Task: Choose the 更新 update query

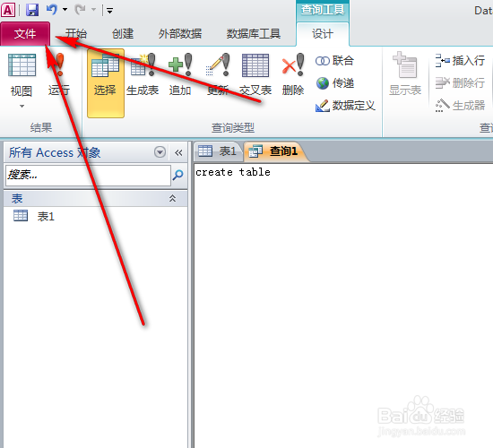Action: (218, 75)
